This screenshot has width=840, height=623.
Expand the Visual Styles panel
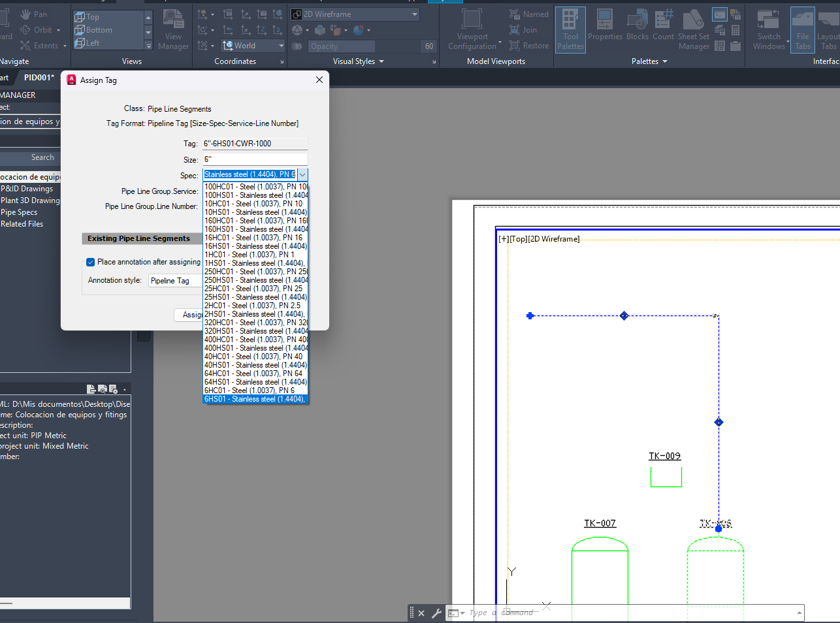click(x=358, y=61)
